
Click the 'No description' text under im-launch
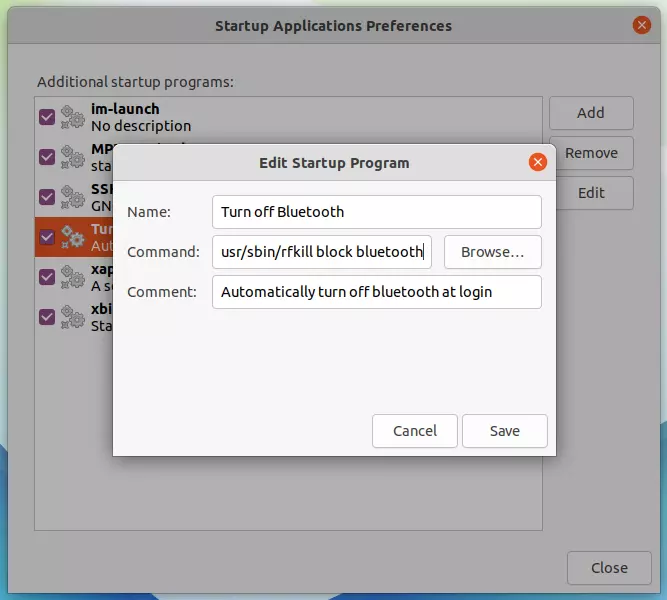tap(141, 126)
